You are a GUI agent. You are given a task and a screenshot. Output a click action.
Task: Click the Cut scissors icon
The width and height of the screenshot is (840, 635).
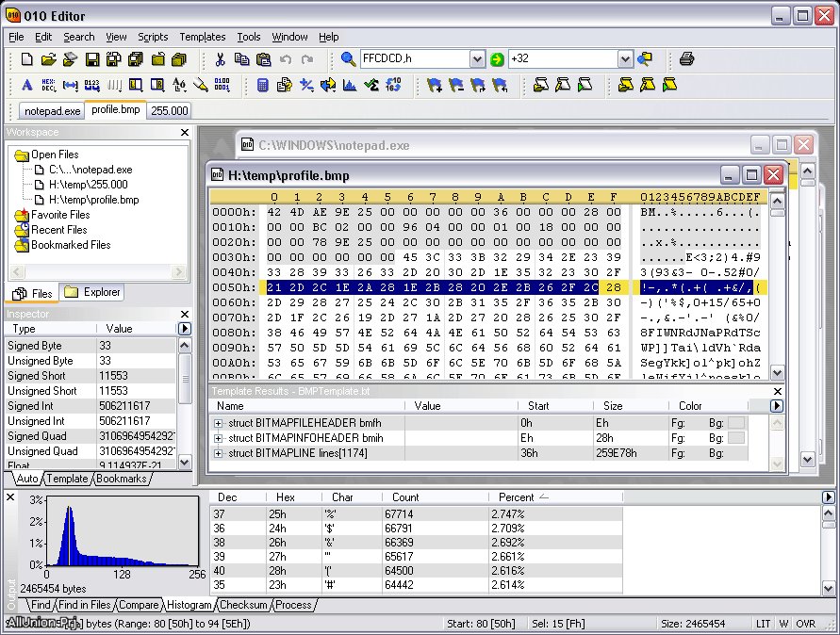[x=220, y=59]
